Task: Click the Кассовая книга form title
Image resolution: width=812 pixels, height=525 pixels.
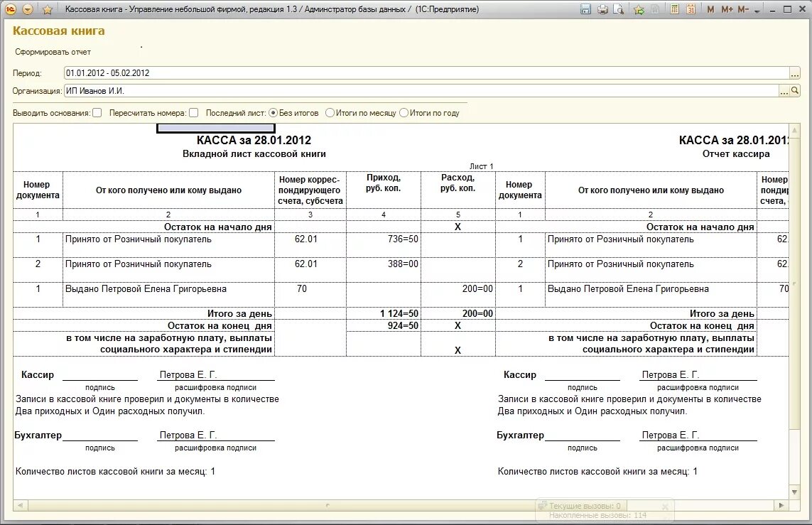Action: tap(58, 31)
